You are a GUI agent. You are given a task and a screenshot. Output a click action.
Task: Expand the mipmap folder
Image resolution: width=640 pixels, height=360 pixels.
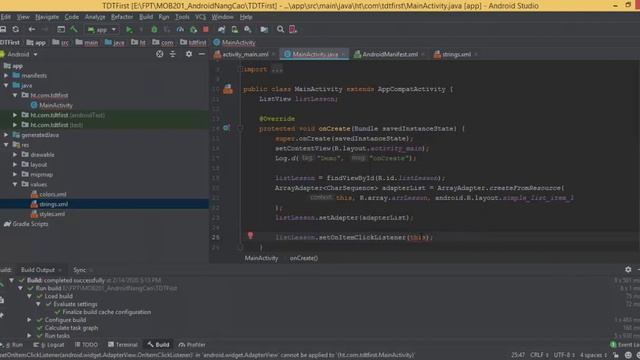(15, 174)
